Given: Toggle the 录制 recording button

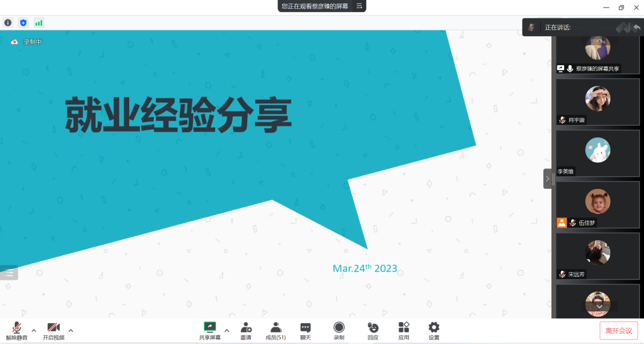Looking at the screenshot, I should [339, 330].
